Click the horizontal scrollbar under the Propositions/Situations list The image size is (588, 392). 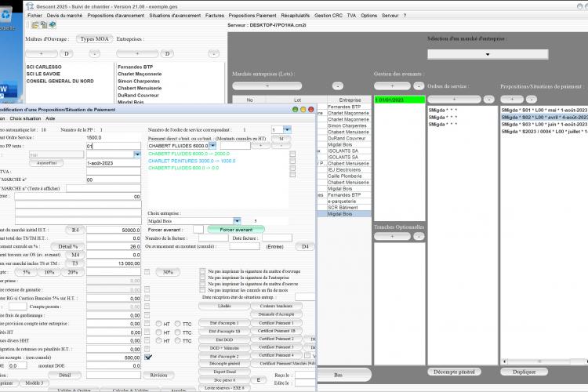545,361
